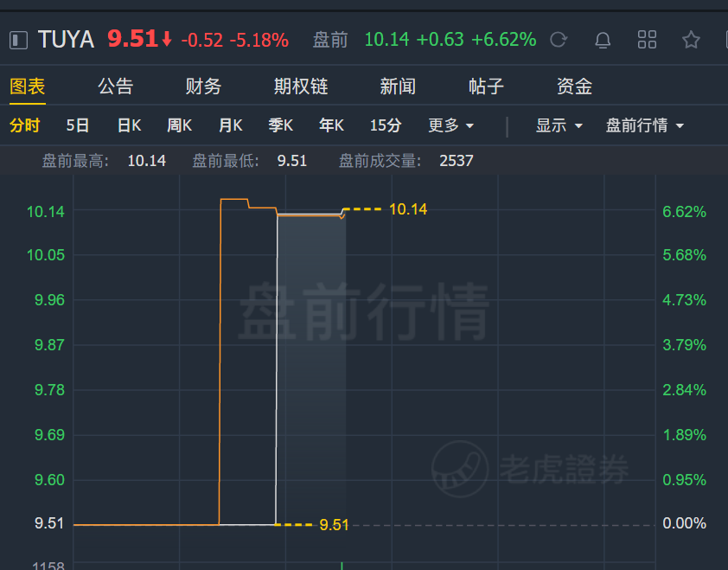Open price alerts via the bell icon
This screenshot has width=728, height=570.
pos(603,40)
